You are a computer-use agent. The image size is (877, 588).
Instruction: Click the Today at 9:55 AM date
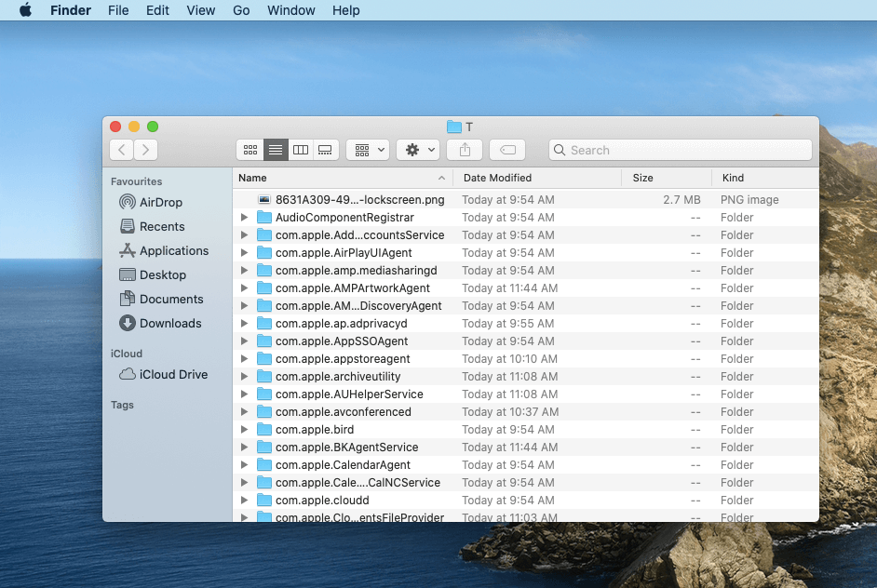pyautogui.click(x=507, y=324)
